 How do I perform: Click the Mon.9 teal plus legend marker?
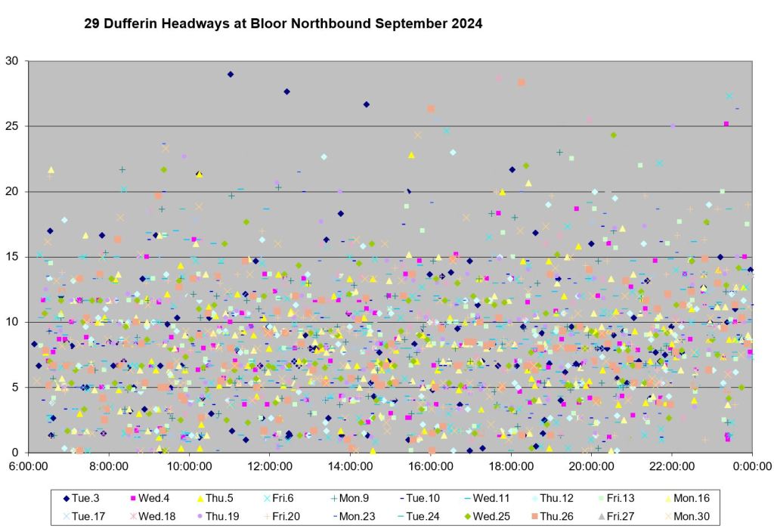(334, 498)
